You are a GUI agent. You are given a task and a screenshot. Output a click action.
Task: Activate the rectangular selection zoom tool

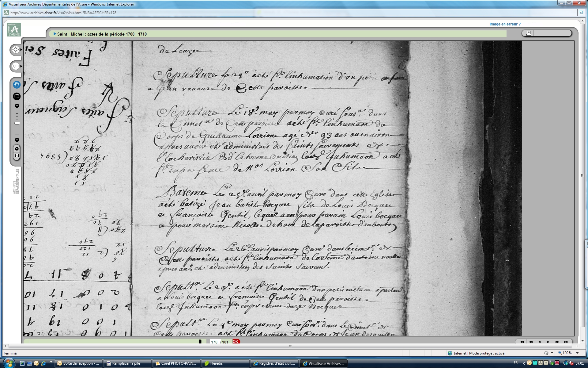click(x=17, y=96)
